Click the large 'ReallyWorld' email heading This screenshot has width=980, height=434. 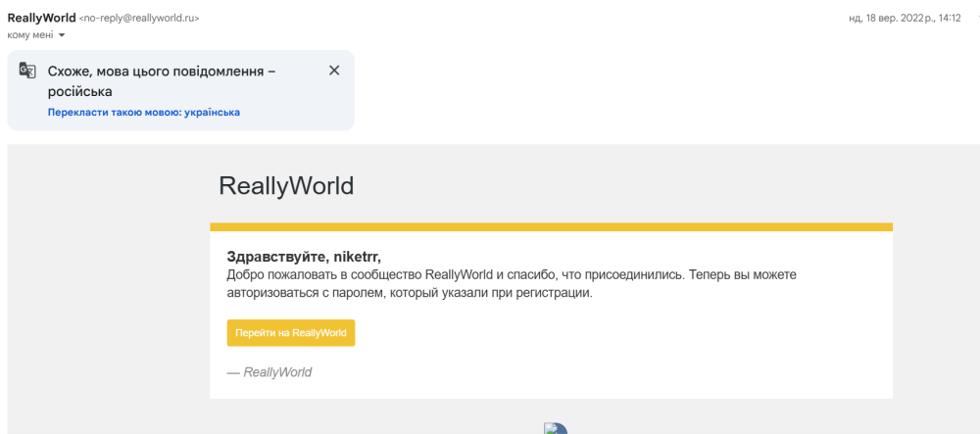click(x=286, y=186)
